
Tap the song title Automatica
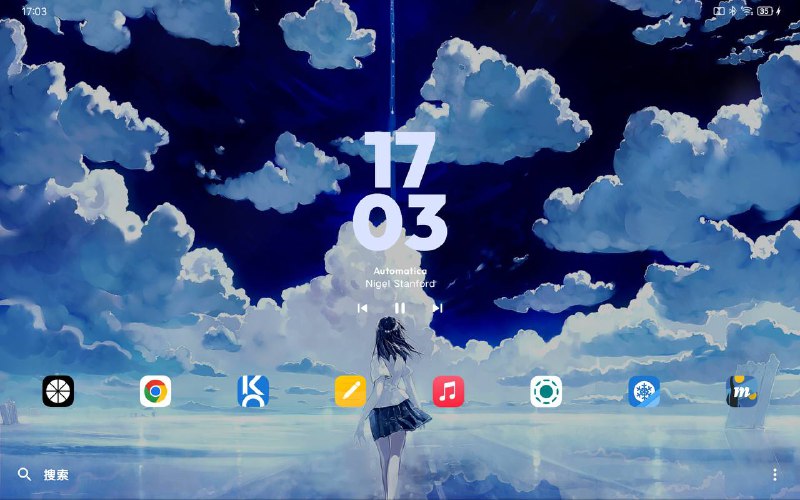(x=400, y=271)
